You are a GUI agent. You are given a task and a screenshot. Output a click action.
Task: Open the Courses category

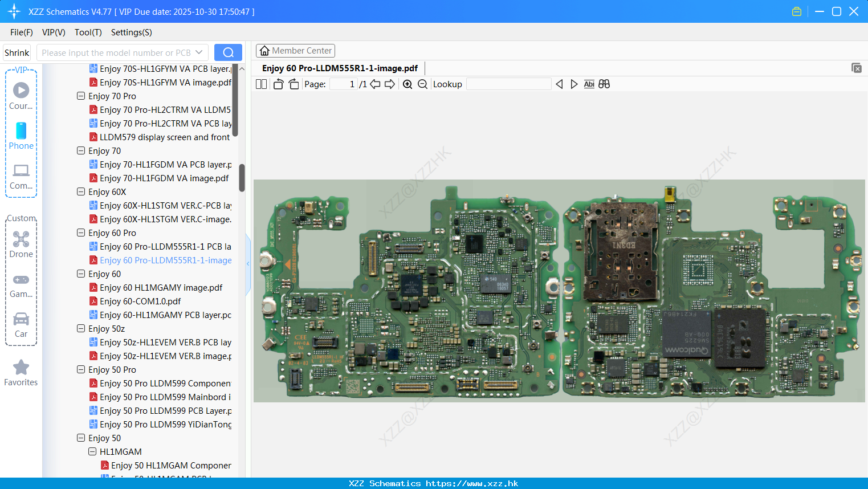click(x=21, y=96)
